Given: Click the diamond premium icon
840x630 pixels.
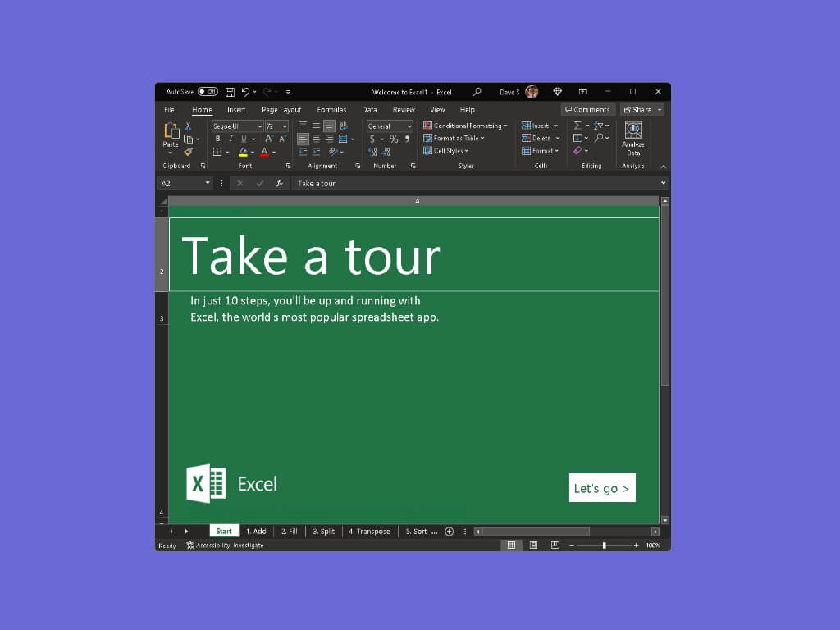Looking at the screenshot, I should point(558,92).
